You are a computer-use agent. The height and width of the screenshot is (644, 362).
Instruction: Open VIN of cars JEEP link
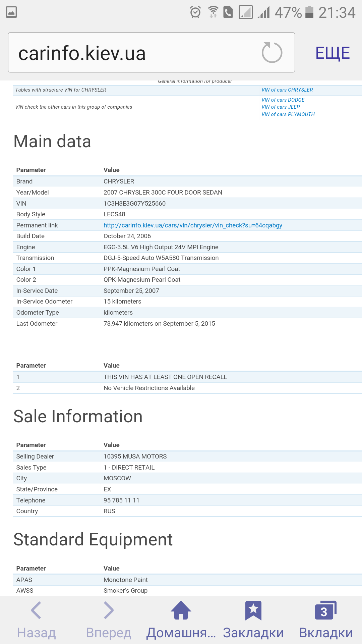(281, 107)
